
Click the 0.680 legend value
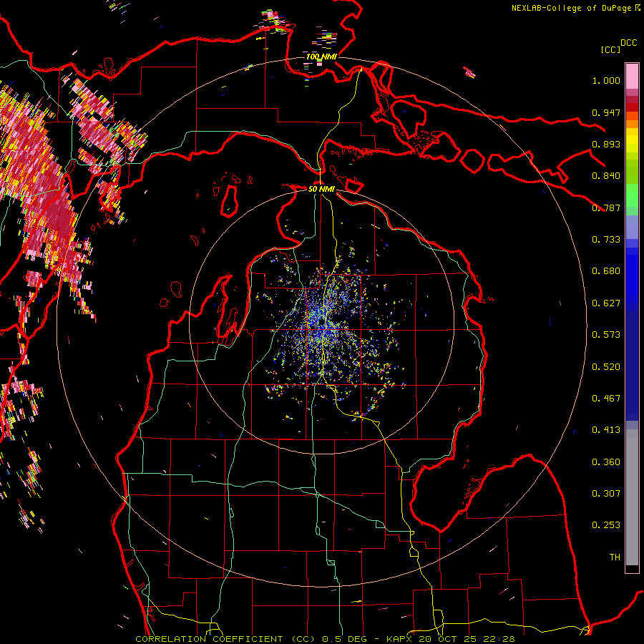pos(606,271)
